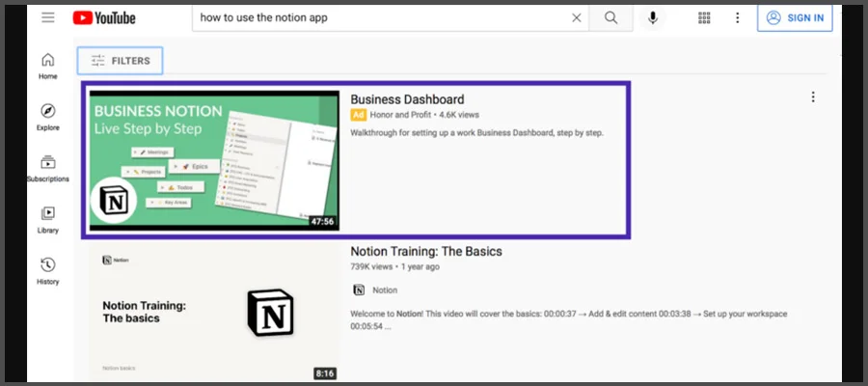868x386 pixels.
Task: Open History in sidebar
Action: pos(47,270)
